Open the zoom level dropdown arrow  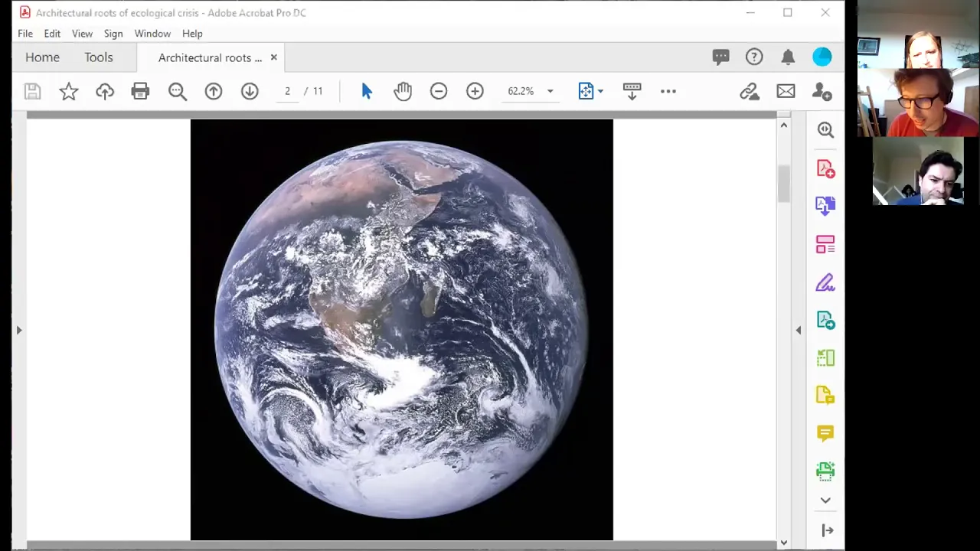[550, 91]
